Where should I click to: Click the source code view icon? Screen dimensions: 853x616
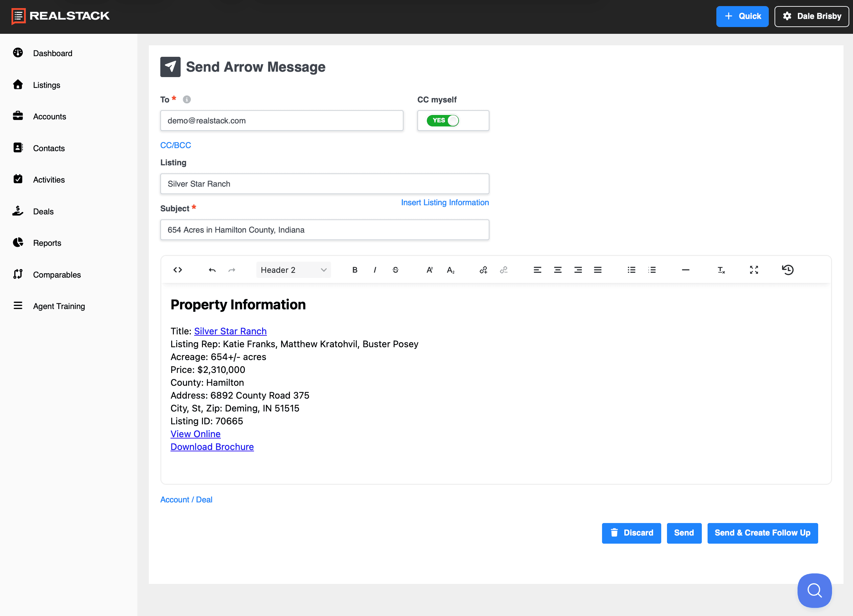[178, 270]
